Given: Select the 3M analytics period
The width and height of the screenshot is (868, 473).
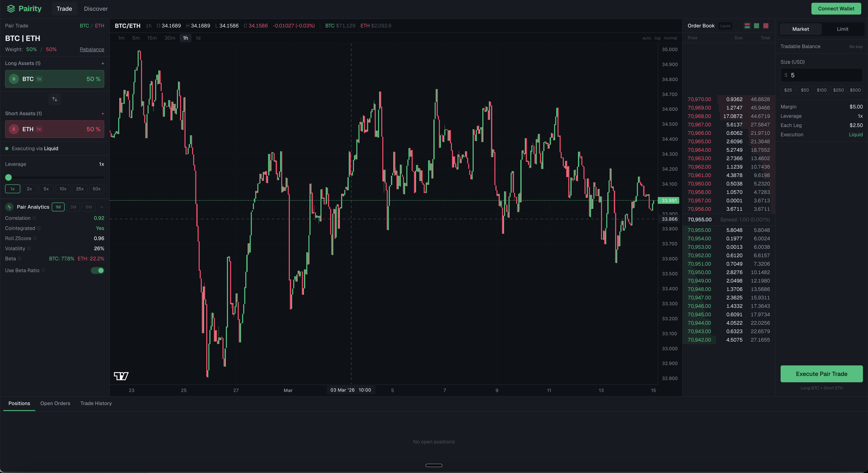Looking at the screenshot, I should tap(73, 207).
